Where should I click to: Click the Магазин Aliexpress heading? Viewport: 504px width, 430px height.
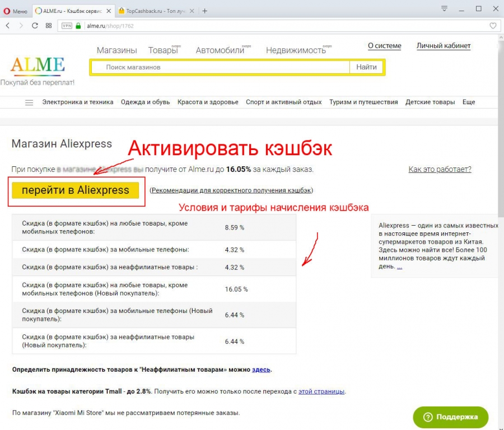pos(62,144)
